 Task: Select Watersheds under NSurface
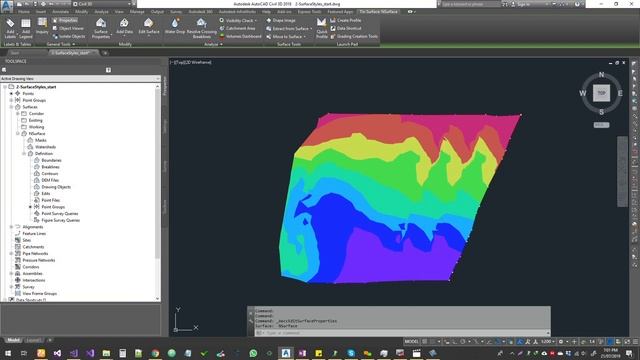click(45, 147)
